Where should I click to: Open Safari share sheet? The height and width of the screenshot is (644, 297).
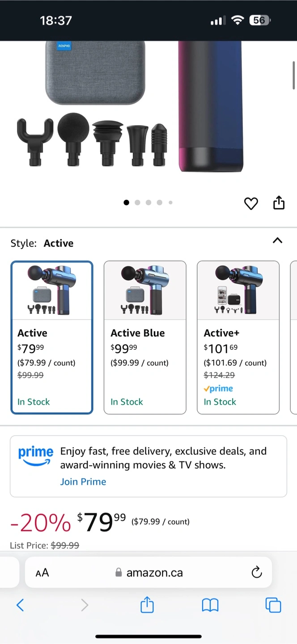coord(147,605)
